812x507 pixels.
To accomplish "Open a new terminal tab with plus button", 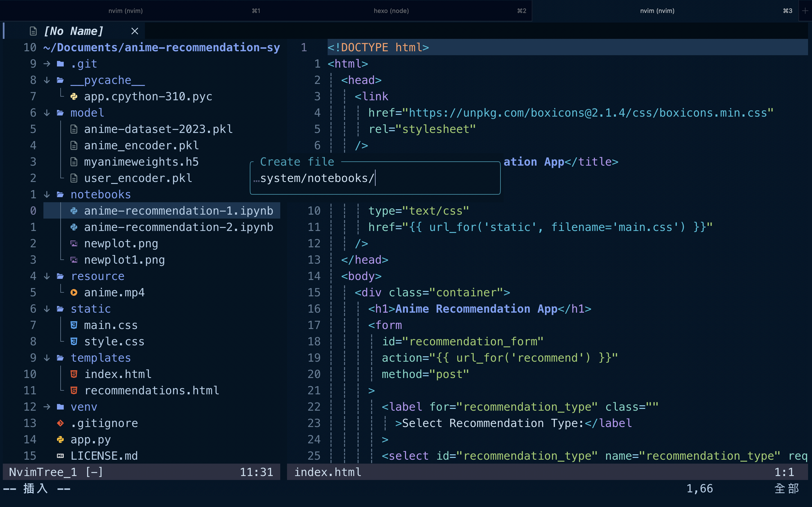I will [805, 11].
